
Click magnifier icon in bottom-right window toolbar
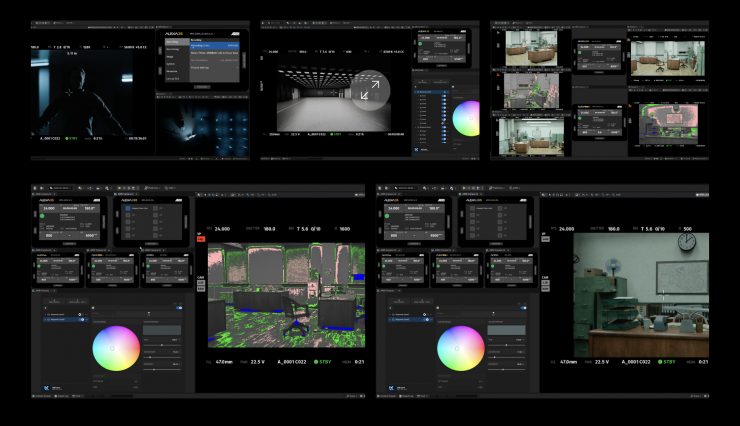click(452, 188)
